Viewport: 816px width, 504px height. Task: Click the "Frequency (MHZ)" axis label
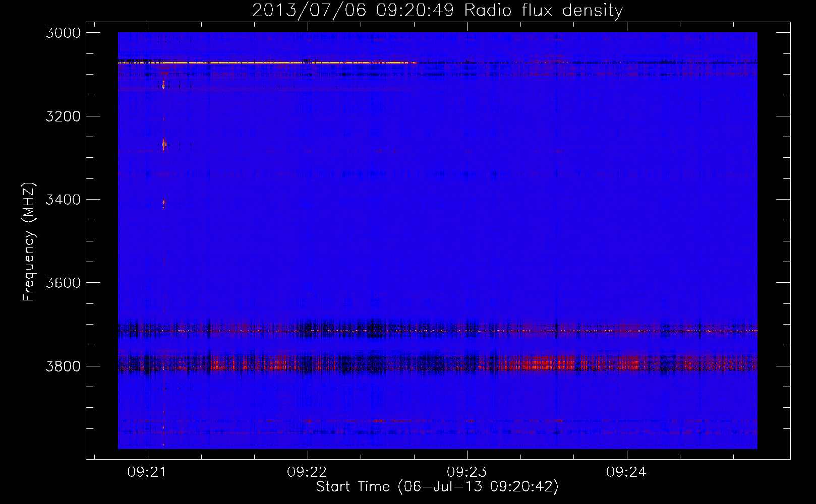pyautogui.click(x=29, y=242)
